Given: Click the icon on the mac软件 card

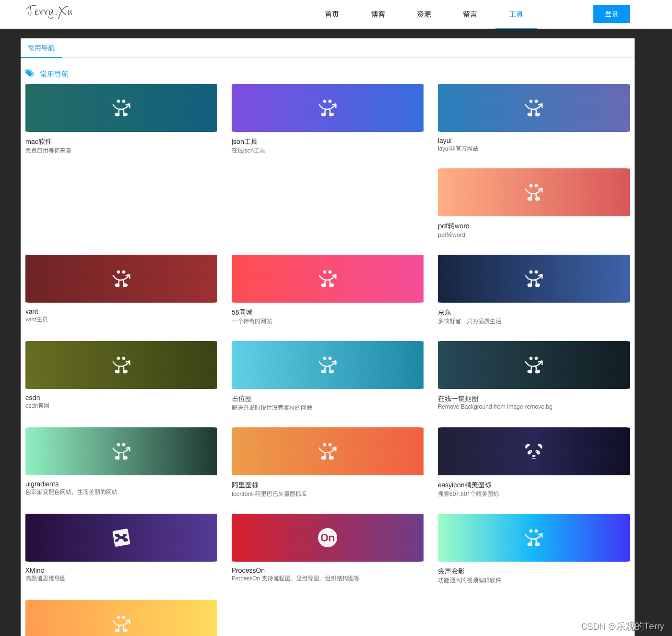Looking at the screenshot, I should click(x=121, y=108).
